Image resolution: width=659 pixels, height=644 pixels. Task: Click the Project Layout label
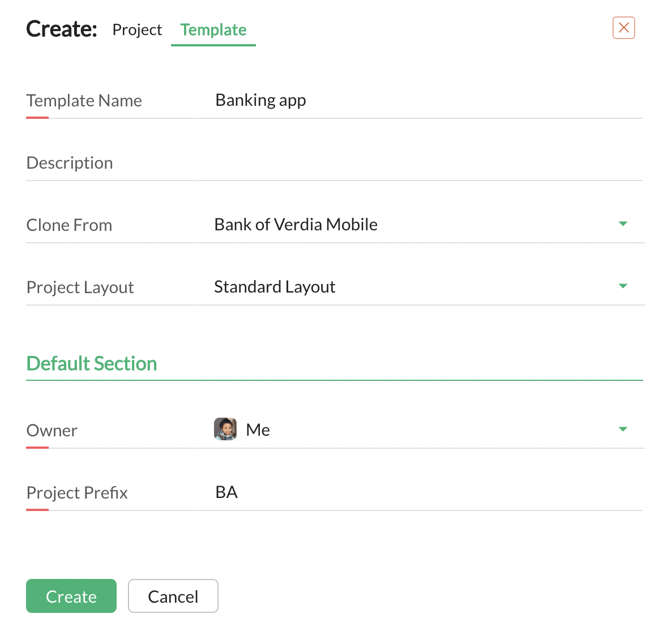pos(80,287)
